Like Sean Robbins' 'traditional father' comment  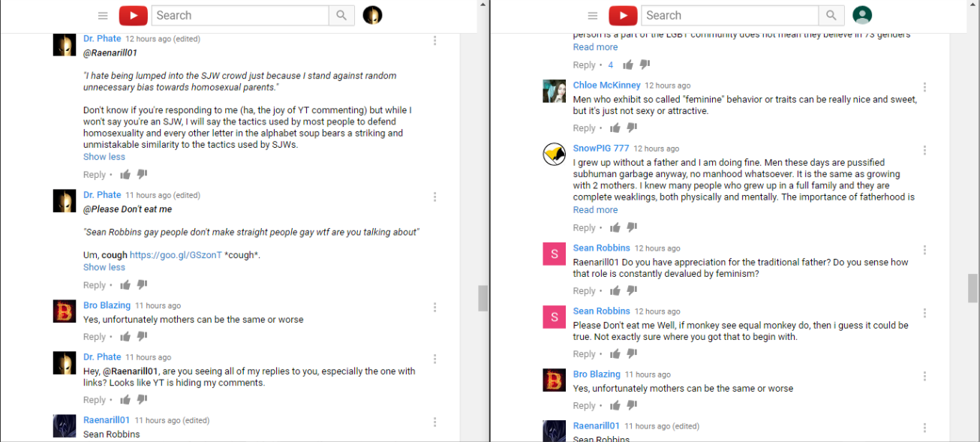[615, 291]
